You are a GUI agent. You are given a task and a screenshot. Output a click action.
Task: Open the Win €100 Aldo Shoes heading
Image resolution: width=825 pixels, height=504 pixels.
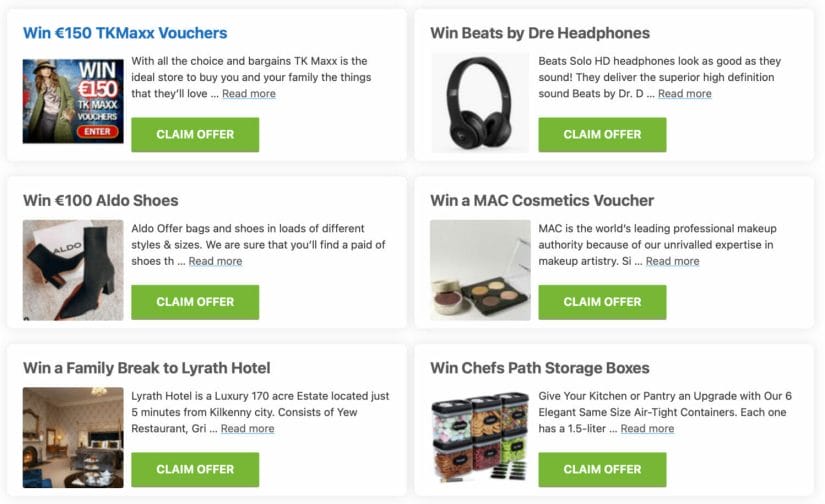[100, 200]
